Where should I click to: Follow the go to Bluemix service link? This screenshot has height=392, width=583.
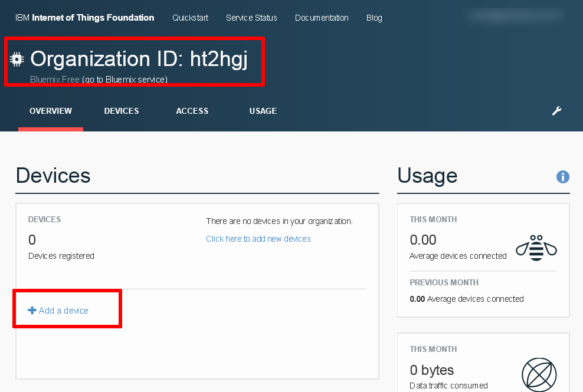pyautogui.click(x=125, y=80)
